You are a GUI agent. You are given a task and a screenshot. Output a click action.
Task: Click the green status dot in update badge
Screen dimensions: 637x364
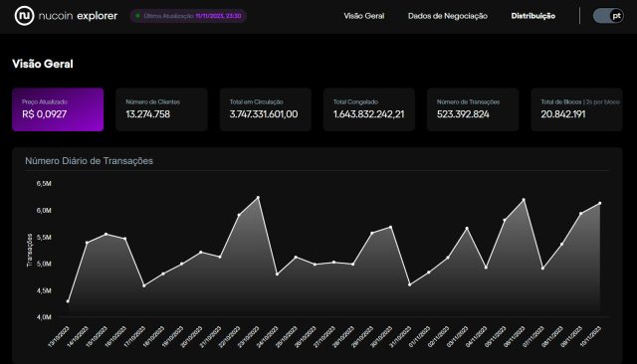point(137,16)
